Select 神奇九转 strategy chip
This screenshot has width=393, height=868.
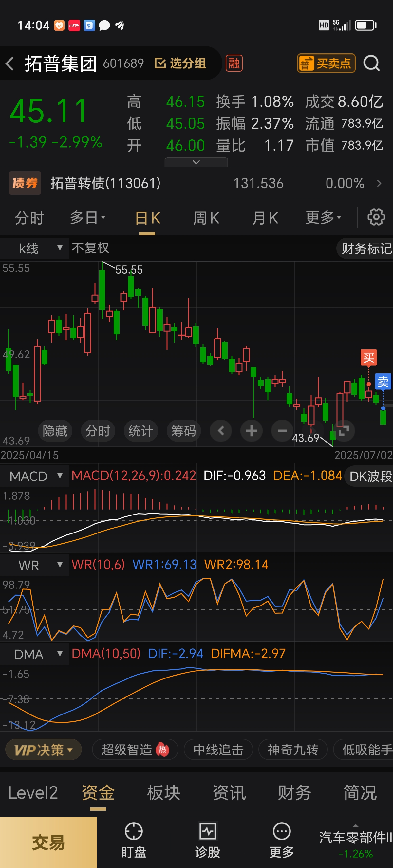[293, 750]
